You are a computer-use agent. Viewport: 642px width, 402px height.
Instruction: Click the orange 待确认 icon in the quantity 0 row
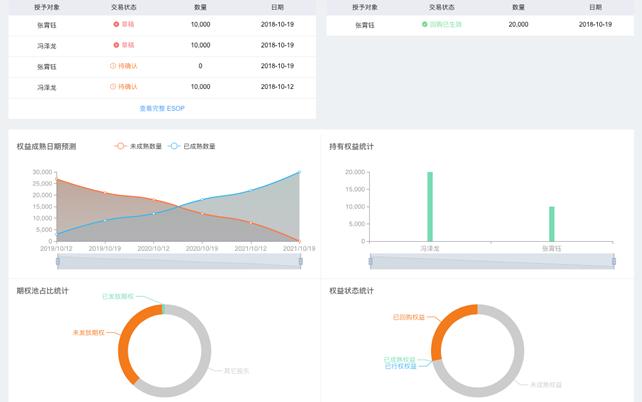point(113,66)
